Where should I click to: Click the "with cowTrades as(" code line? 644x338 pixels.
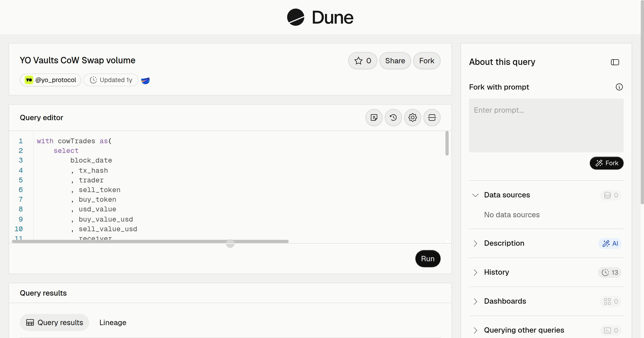pos(74,141)
